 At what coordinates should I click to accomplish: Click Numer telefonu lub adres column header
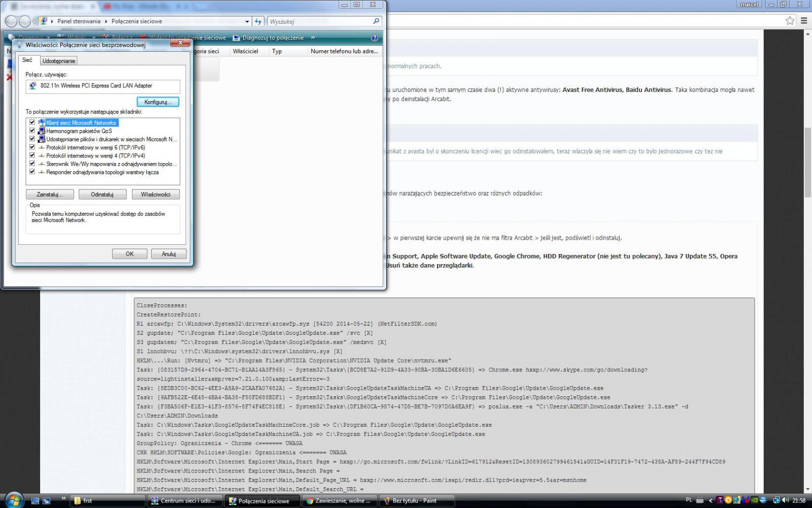click(344, 51)
